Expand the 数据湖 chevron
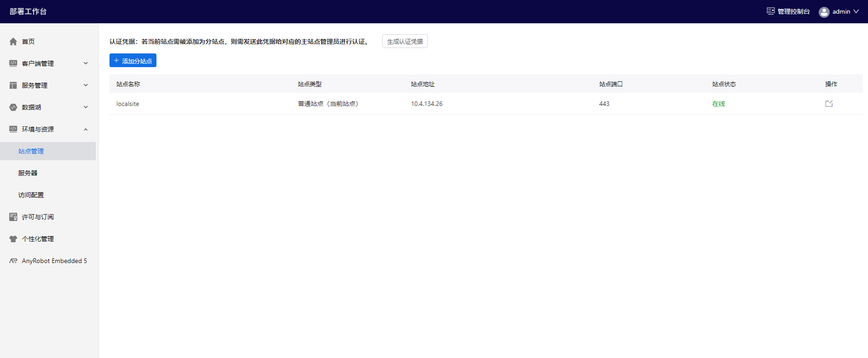Screen dimensions: 868x358 click(x=86, y=107)
